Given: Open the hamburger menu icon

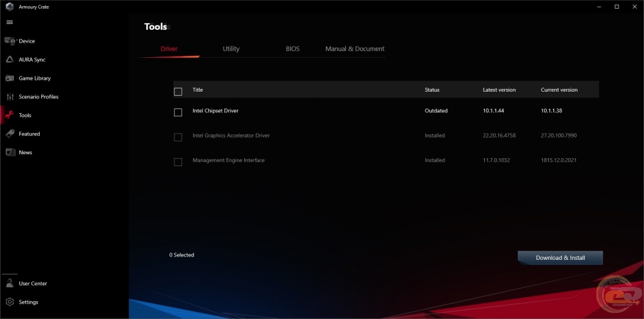Looking at the screenshot, I should (x=10, y=22).
